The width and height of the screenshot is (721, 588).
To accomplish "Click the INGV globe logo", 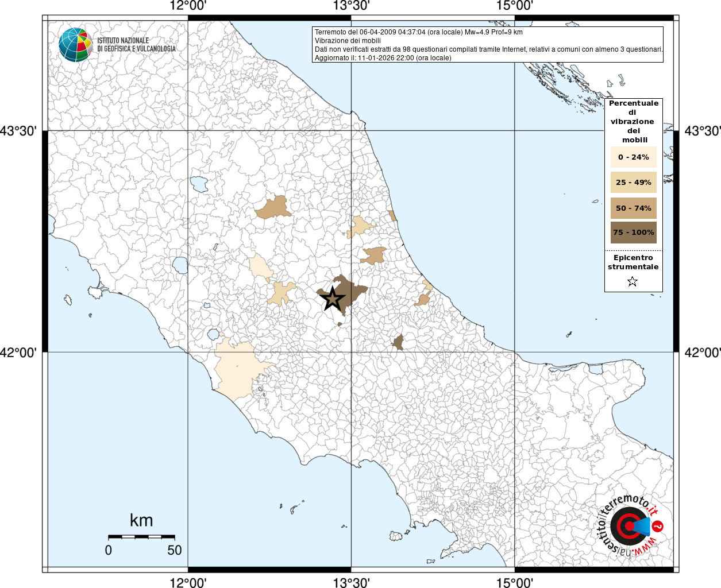I will click(75, 45).
